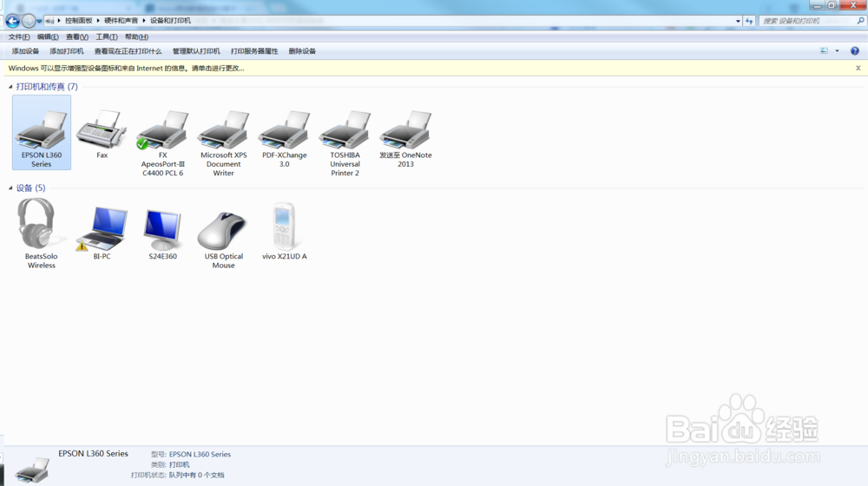
Task: Click the 型号 value EPSON L360 Series
Action: 200,454
